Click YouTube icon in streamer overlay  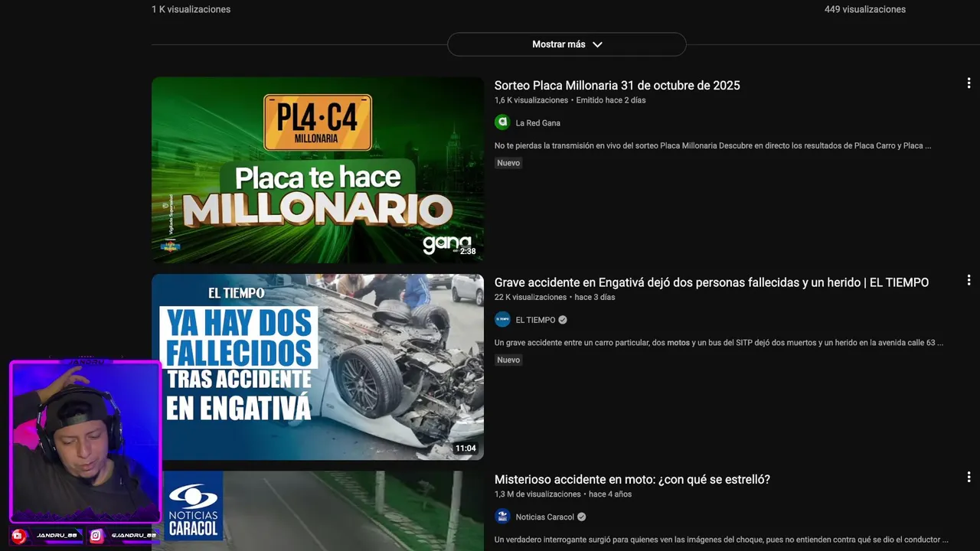(19, 536)
